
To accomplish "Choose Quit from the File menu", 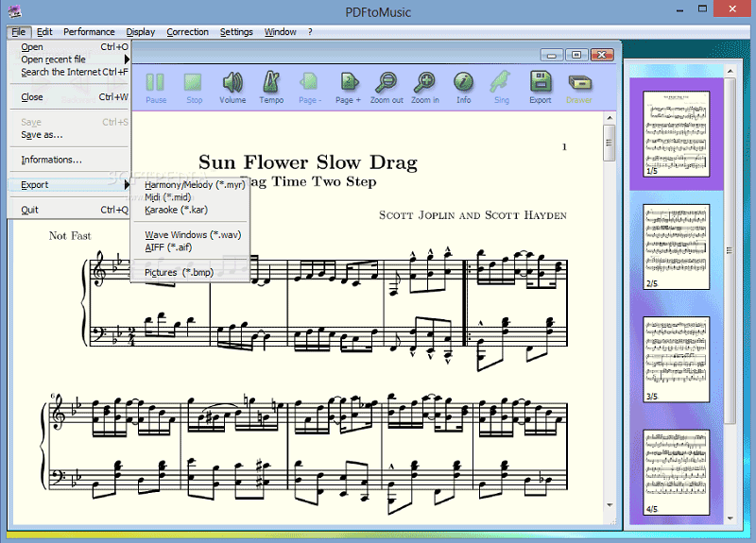I will (69, 210).
